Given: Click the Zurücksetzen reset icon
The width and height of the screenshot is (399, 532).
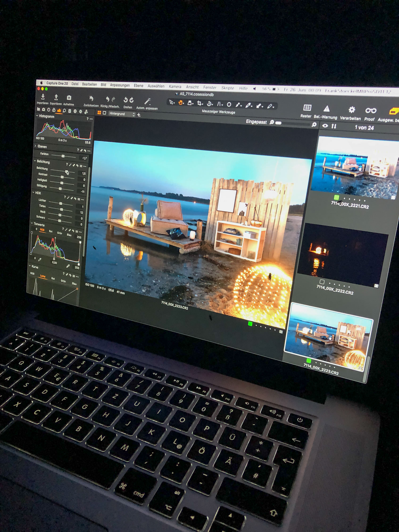Looking at the screenshot, I should click(x=91, y=99).
